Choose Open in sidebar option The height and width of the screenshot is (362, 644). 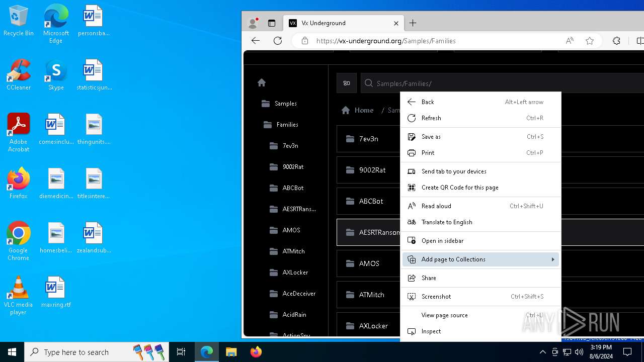click(480, 241)
